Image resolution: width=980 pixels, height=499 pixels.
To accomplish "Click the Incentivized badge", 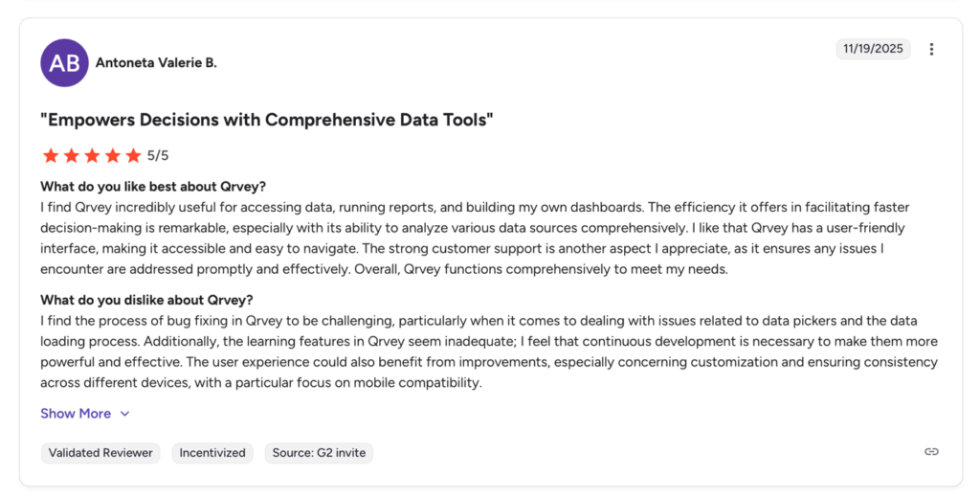I will point(212,453).
